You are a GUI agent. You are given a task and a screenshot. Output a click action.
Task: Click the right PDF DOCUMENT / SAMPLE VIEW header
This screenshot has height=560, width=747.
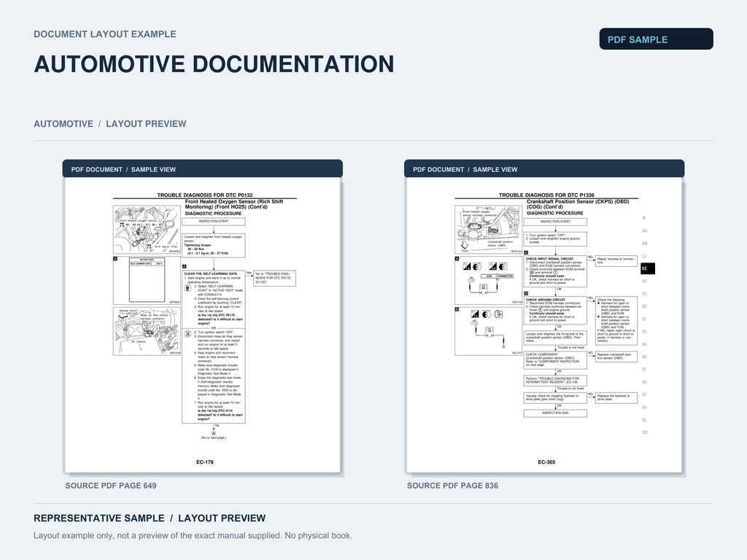pyautogui.click(x=544, y=169)
